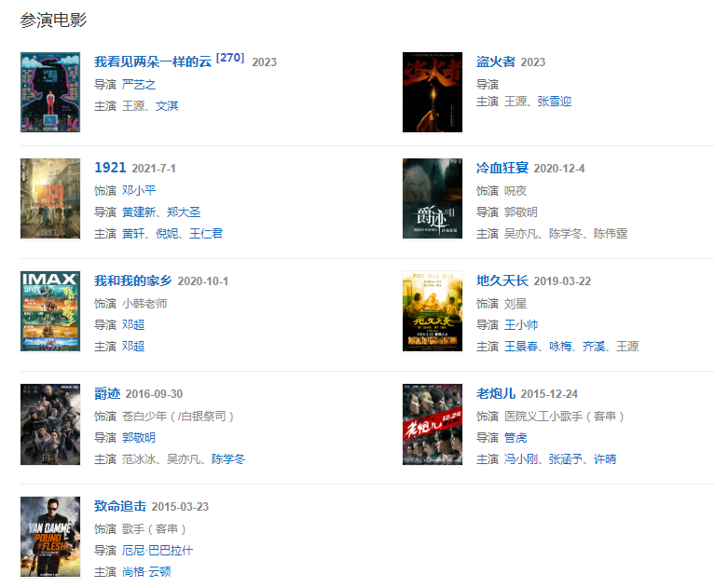Open director link 管虎
The width and height of the screenshot is (715, 588).
click(x=516, y=438)
